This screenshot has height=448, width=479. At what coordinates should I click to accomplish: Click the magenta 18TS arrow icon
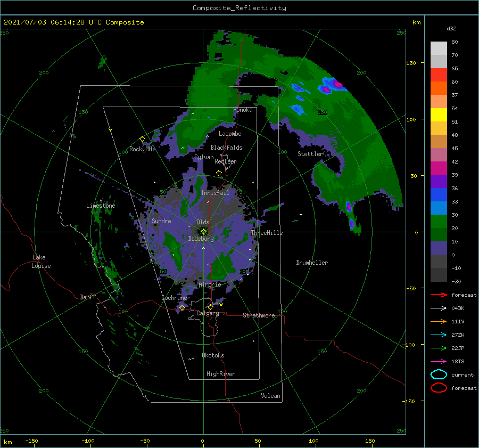tap(439, 362)
